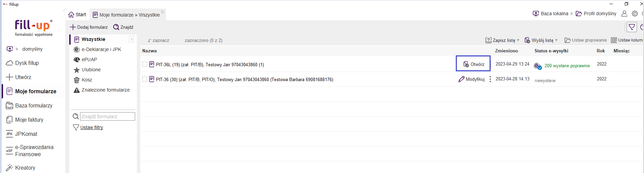Collapse the Wszystkie side panel arrow
The image size is (644, 173).
(131, 39)
